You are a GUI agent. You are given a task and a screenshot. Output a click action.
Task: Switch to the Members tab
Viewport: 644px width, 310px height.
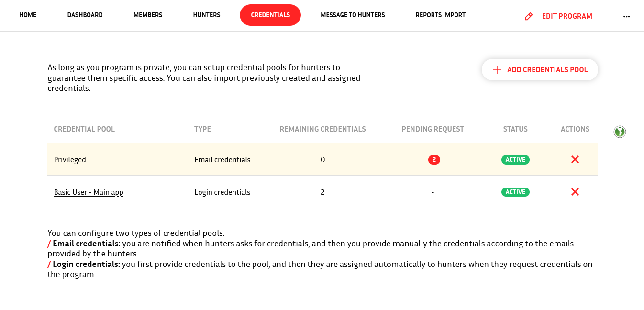pos(148,15)
